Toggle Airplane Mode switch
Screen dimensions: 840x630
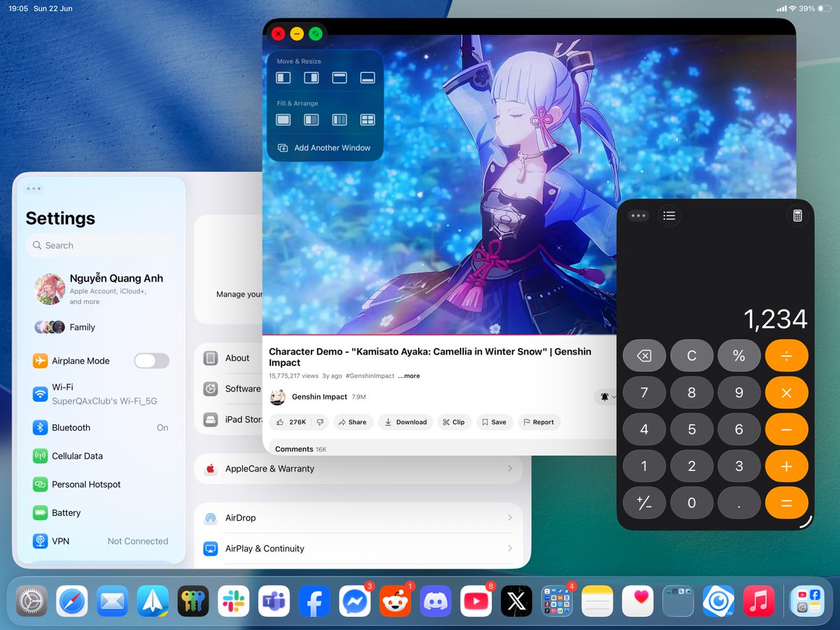152,360
